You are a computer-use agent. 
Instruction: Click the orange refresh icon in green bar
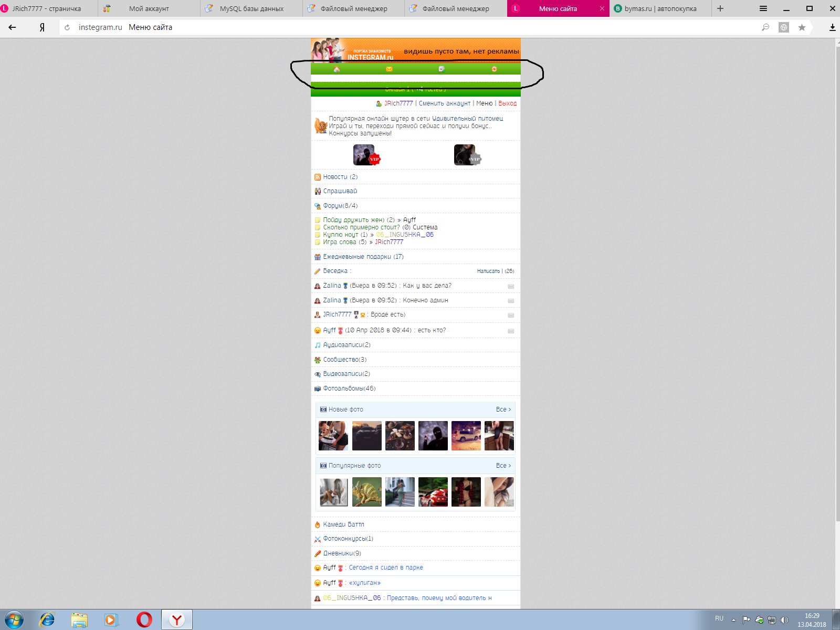pos(494,69)
